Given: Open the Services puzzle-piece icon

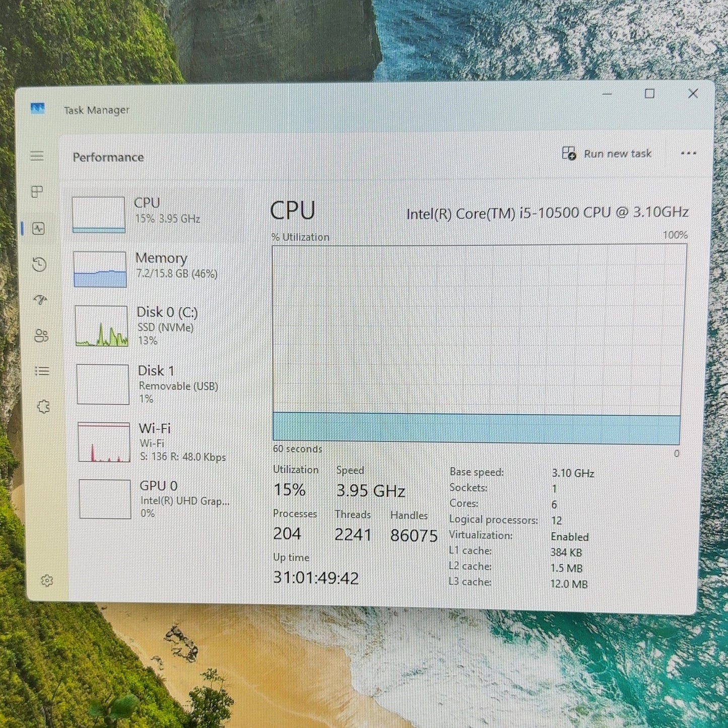Looking at the screenshot, I should [43, 407].
